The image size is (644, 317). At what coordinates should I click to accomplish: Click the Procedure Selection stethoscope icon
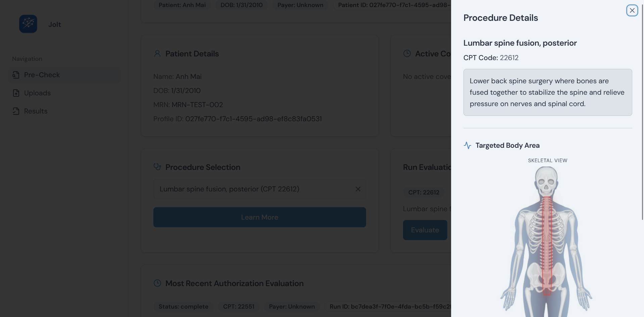pos(157,167)
